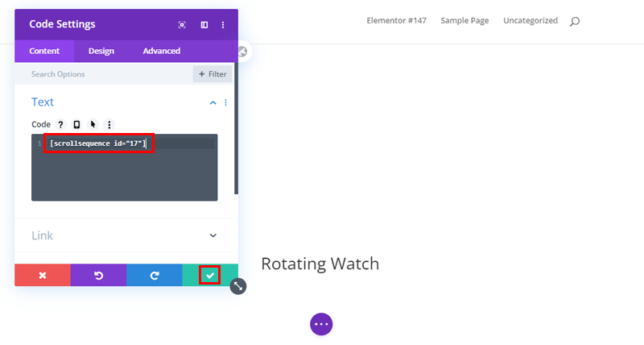Toggle fullscreen expand icon in Code Settings header
This screenshot has width=644, height=345.
coord(182,25)
